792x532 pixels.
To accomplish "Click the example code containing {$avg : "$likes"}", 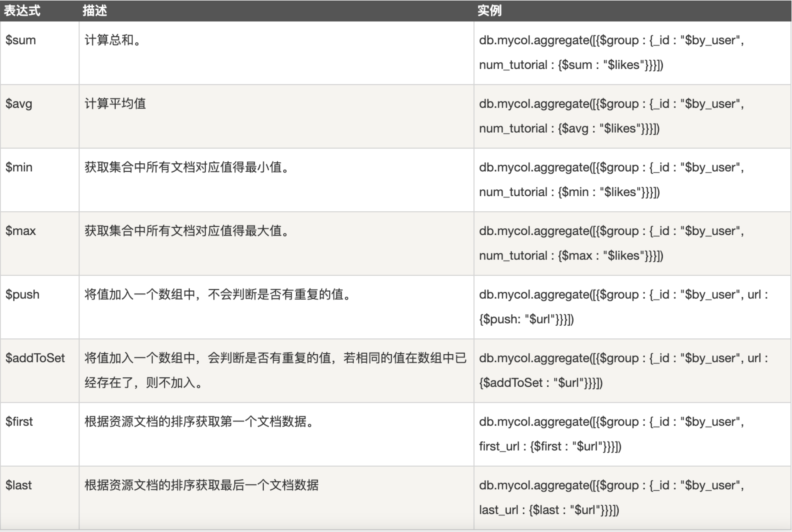I will 612,116.
